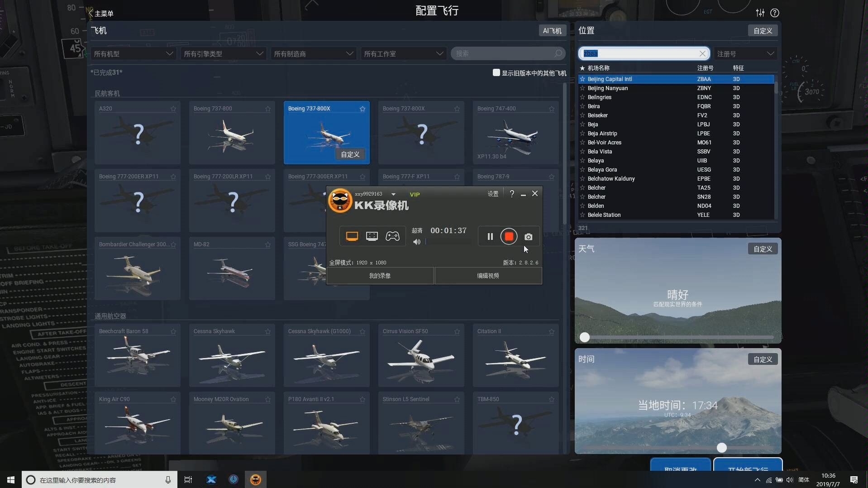The width and height of the screenshot is (868, 488).
Task: Take a screenshot with KK camera icon
Action: coord(528,237)
